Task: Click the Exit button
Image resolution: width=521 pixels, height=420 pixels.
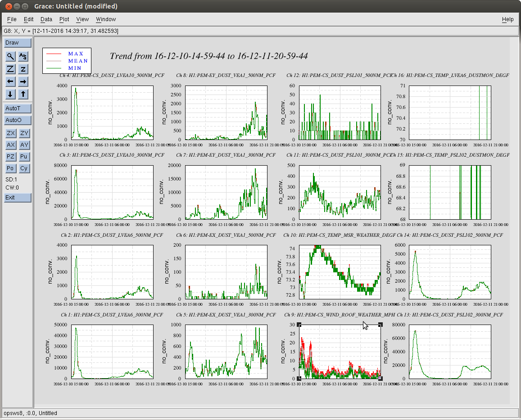Action: point(18,197)
